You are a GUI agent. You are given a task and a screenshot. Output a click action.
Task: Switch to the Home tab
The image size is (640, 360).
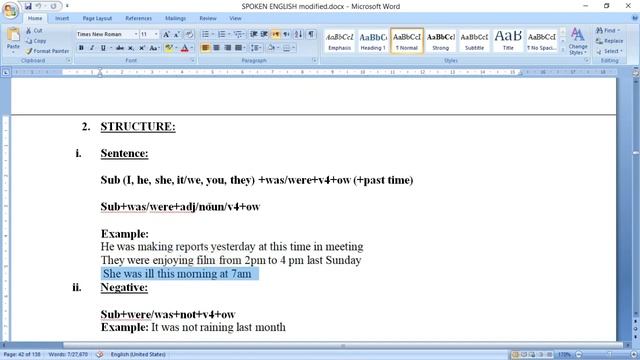(x=35, y=18)
